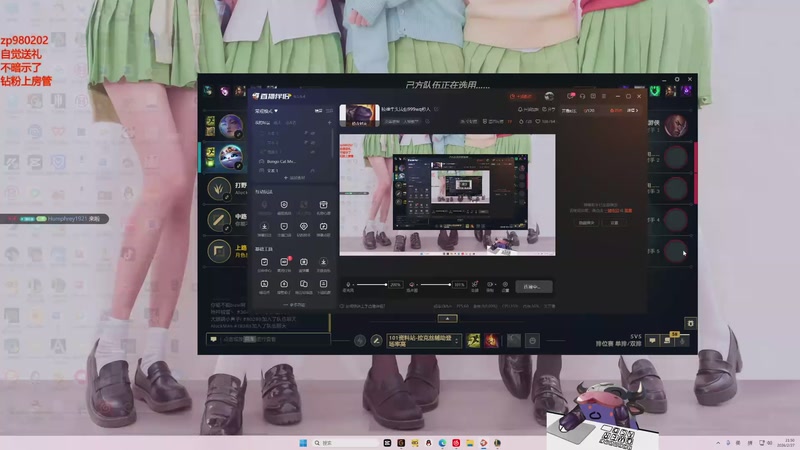Image resolution: width=800 pixels, height=450 pixels.
Task: Open second tool in 基础工具 bottom row
Action: [284, 286]
